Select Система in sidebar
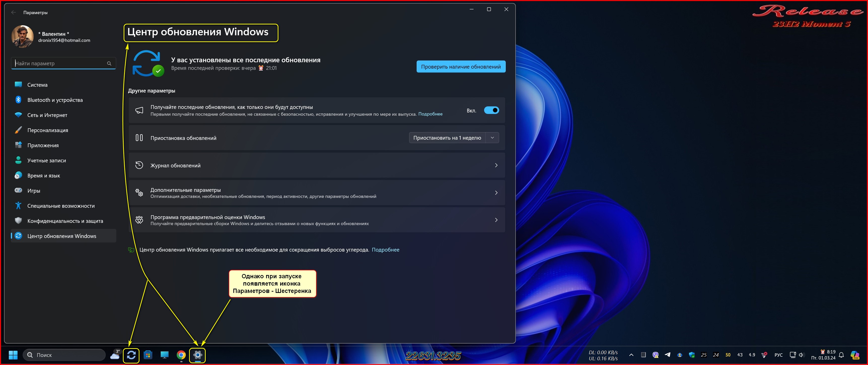The width and height of the screenshot is (868, 365). pos(38,85)
